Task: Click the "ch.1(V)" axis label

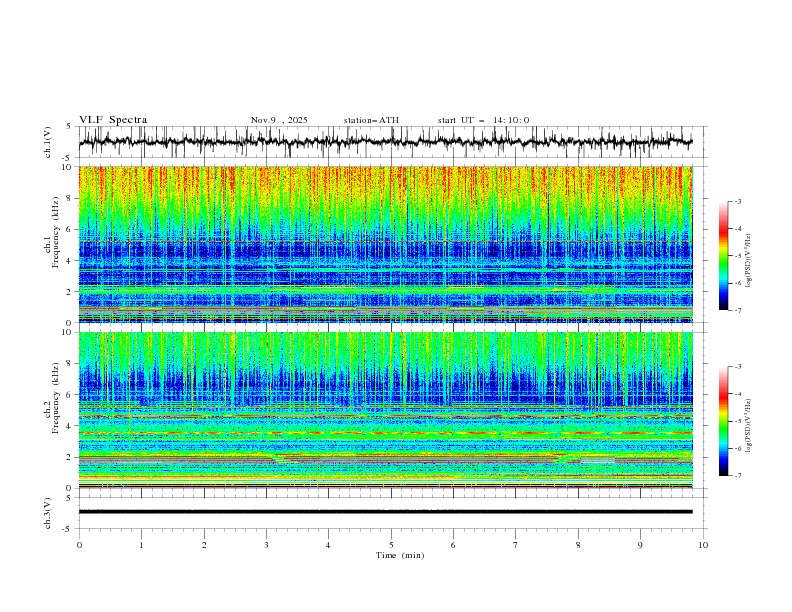Action: click(x=48, y=142)
